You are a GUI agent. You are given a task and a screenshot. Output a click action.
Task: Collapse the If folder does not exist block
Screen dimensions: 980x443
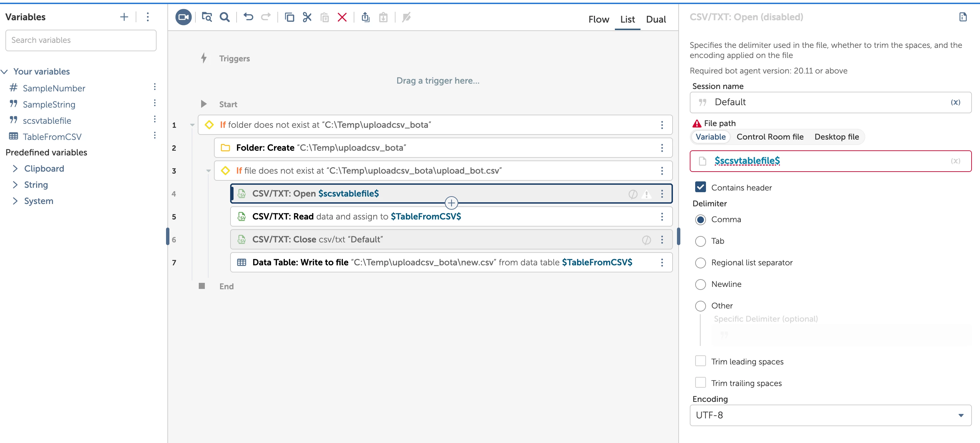[x=192, y=125]
